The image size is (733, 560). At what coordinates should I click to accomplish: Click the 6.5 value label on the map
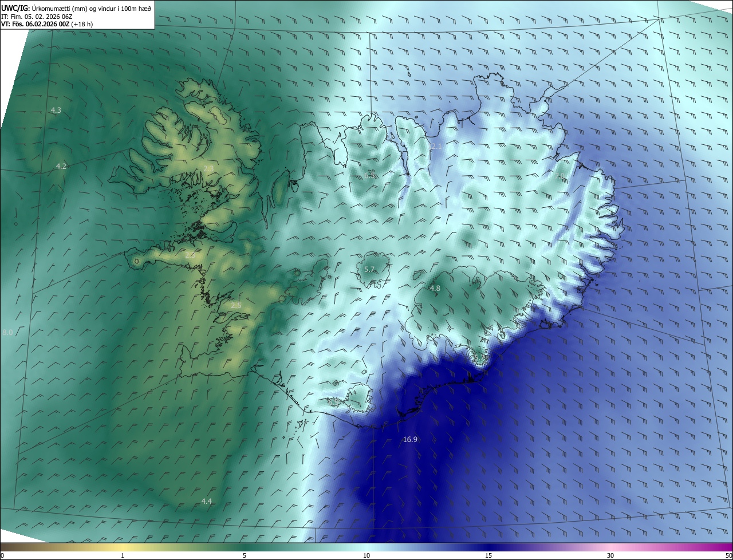370,175
